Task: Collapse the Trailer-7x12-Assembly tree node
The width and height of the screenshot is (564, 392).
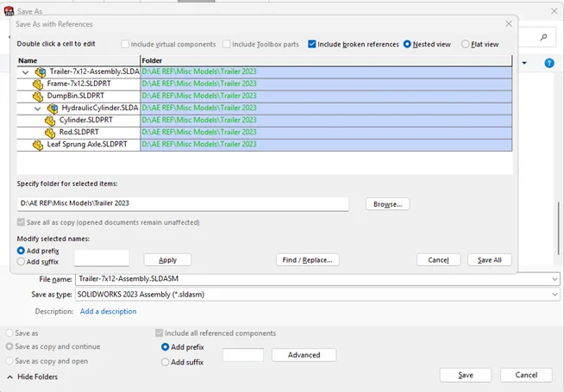Action: (25, 72)
